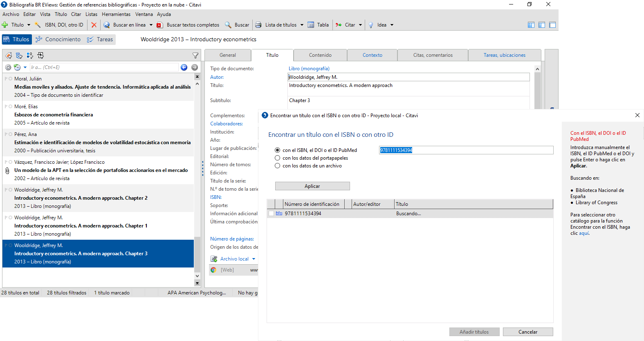Open the Título toolbar dropdown arrow
The height and width of the screenshot is (341, 644).
coord(29,25)
